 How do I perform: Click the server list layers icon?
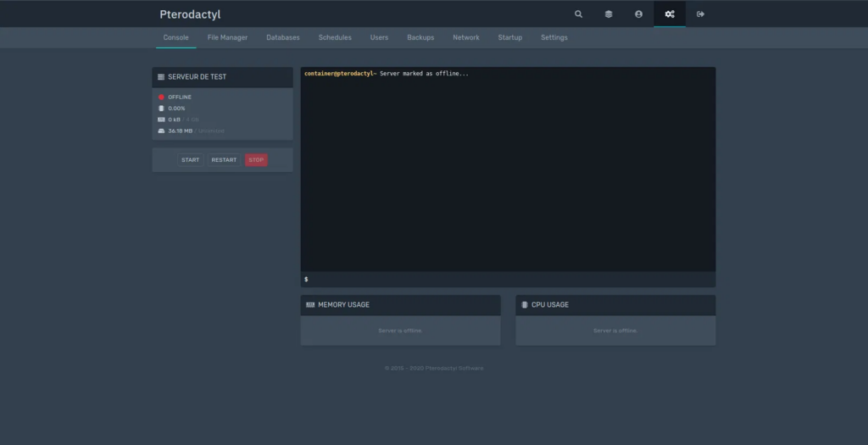click(x=609, y=14)
